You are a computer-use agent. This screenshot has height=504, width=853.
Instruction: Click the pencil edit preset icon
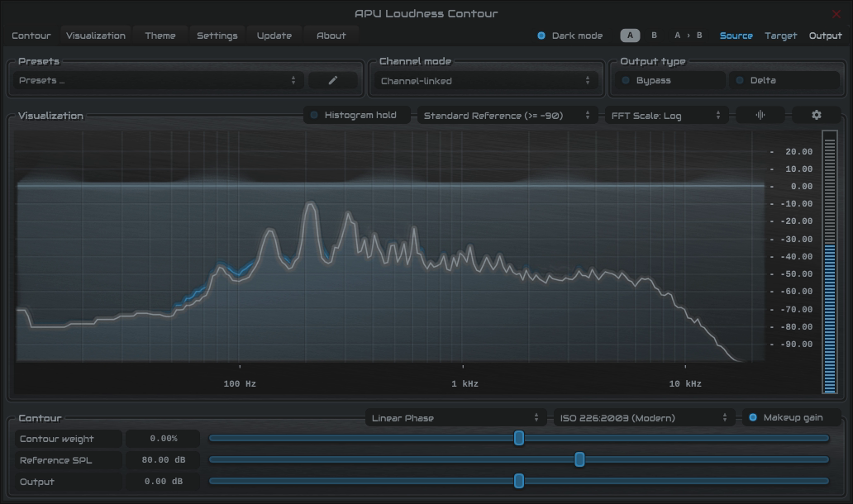[x=333, y=80]
